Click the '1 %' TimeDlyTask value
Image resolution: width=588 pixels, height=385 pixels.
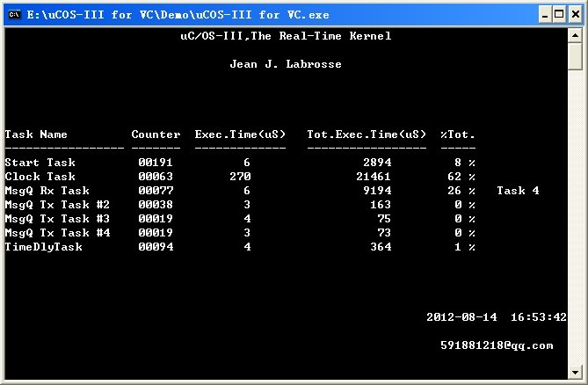point(465,247)
